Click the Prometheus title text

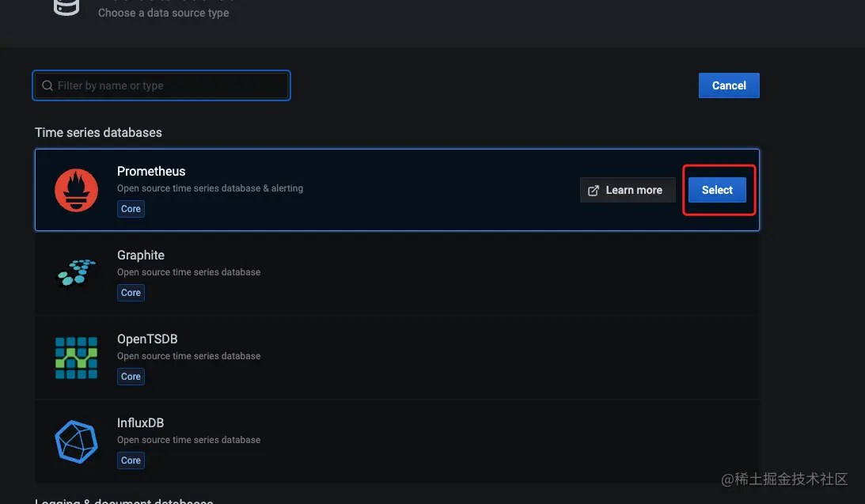tap(151, 171)
